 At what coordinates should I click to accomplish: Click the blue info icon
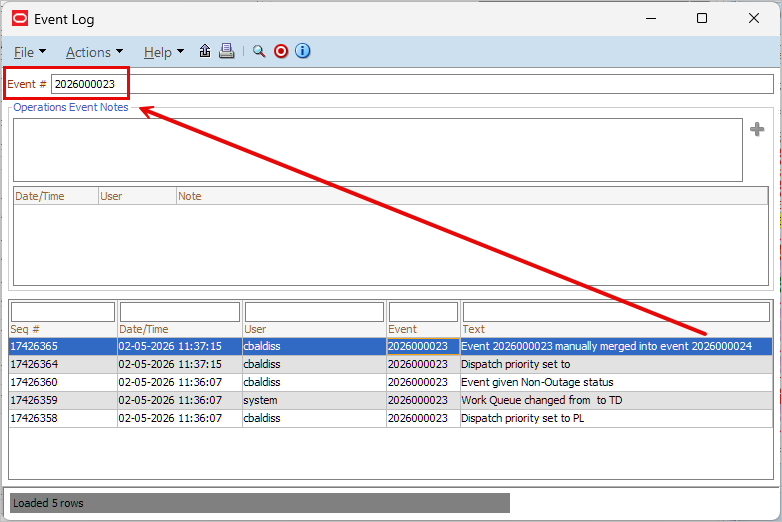[303, 51]
